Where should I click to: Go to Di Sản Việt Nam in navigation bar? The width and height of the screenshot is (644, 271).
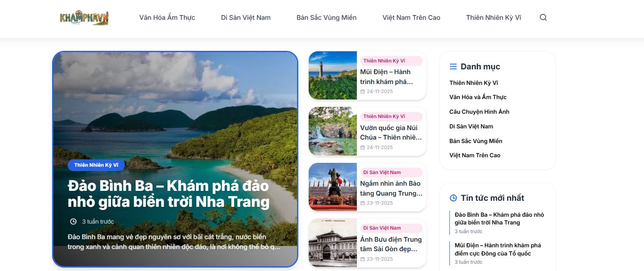[x=246, y=18]
